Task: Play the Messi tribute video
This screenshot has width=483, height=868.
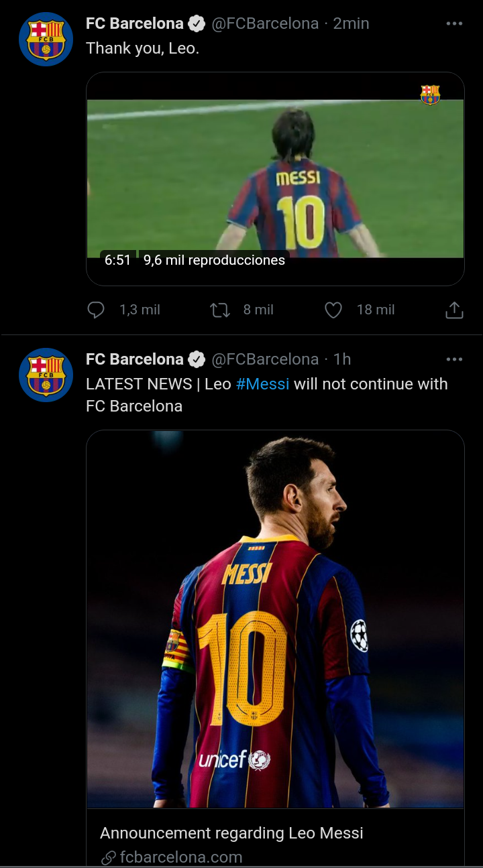Action: [275, 178]
